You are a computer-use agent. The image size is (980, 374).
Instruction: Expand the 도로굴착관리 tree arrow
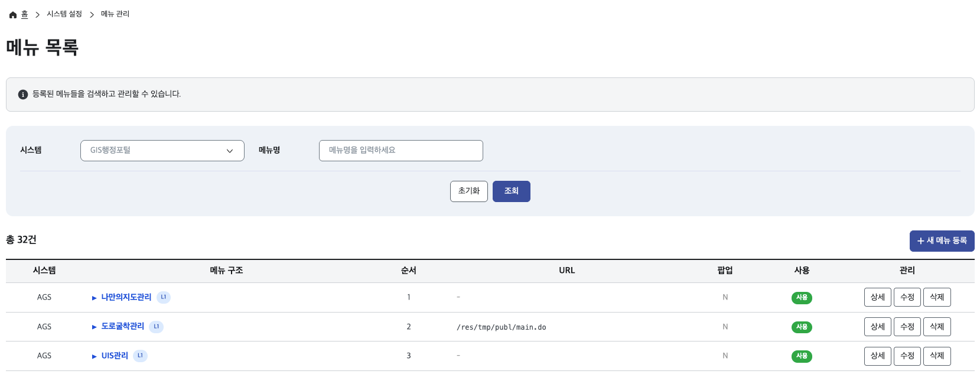[94, 327]
